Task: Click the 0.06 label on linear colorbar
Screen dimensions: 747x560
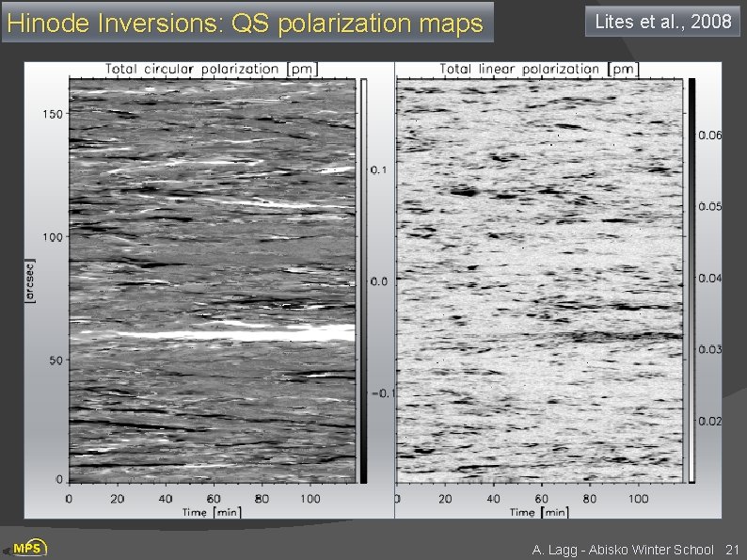Action: click(x=710, y=136)
